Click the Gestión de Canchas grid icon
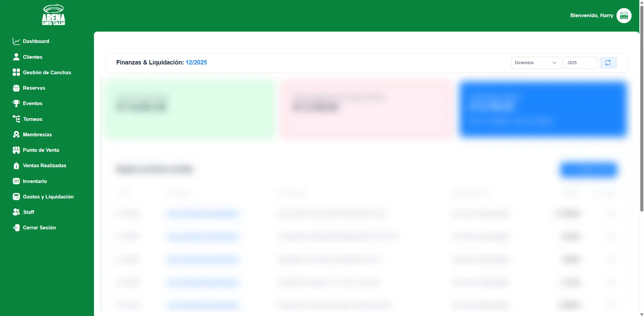644x316 pixels. coord(16,72)
